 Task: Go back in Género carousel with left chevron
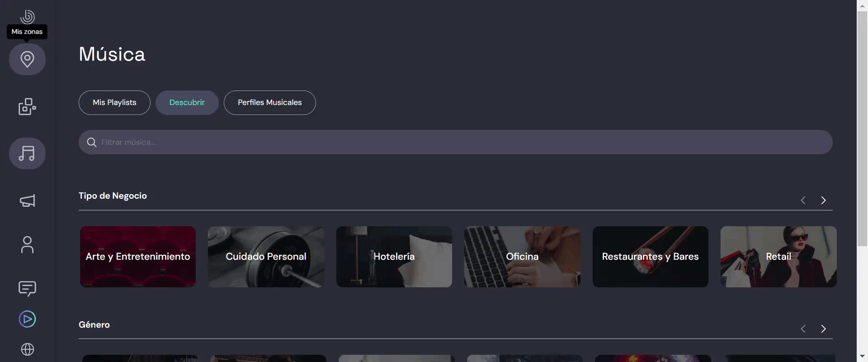[x=803, y=329]
